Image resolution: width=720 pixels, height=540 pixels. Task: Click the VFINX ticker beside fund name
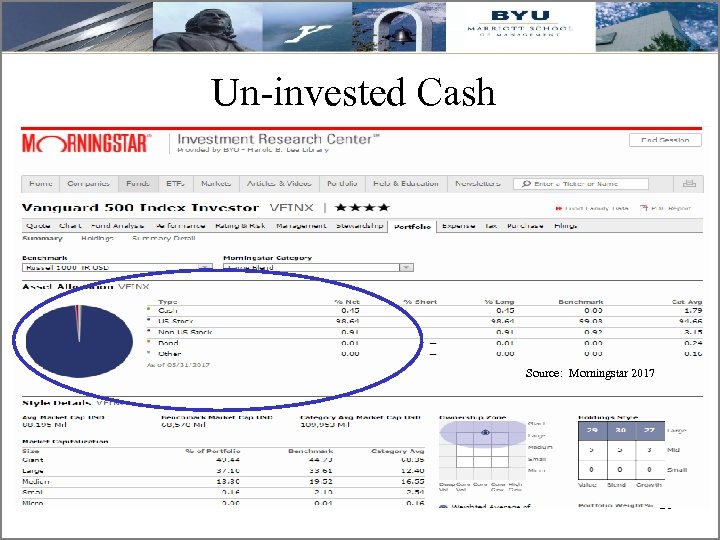[292, 208]
